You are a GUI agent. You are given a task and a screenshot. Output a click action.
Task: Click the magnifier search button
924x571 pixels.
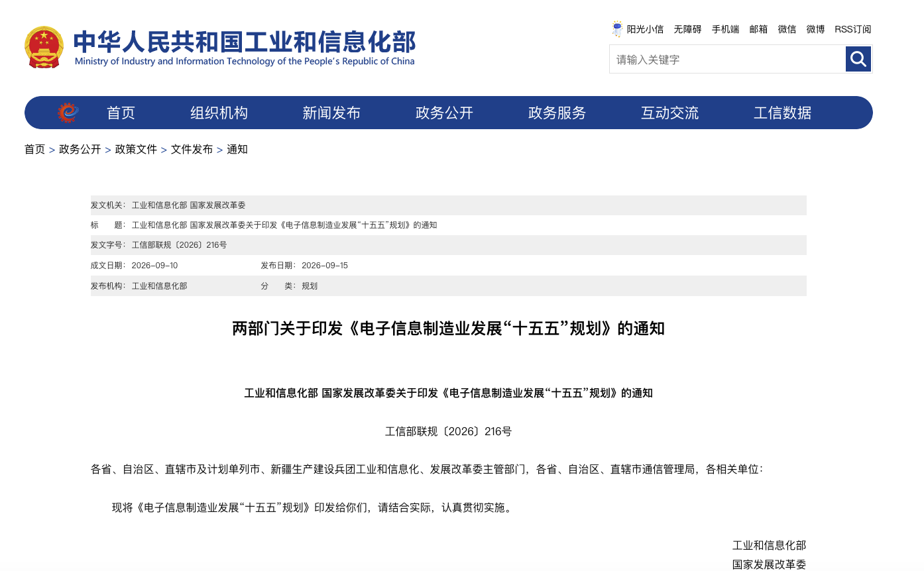click(x=858, y=59)
